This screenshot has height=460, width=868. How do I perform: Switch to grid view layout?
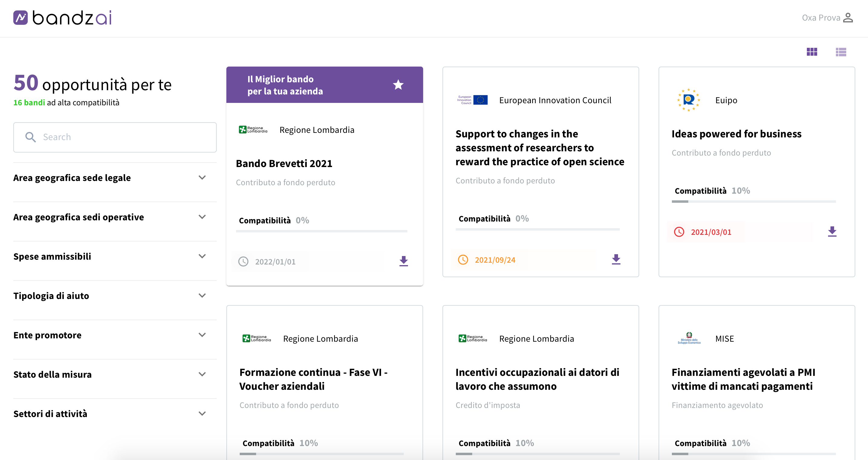coord(812,52)
